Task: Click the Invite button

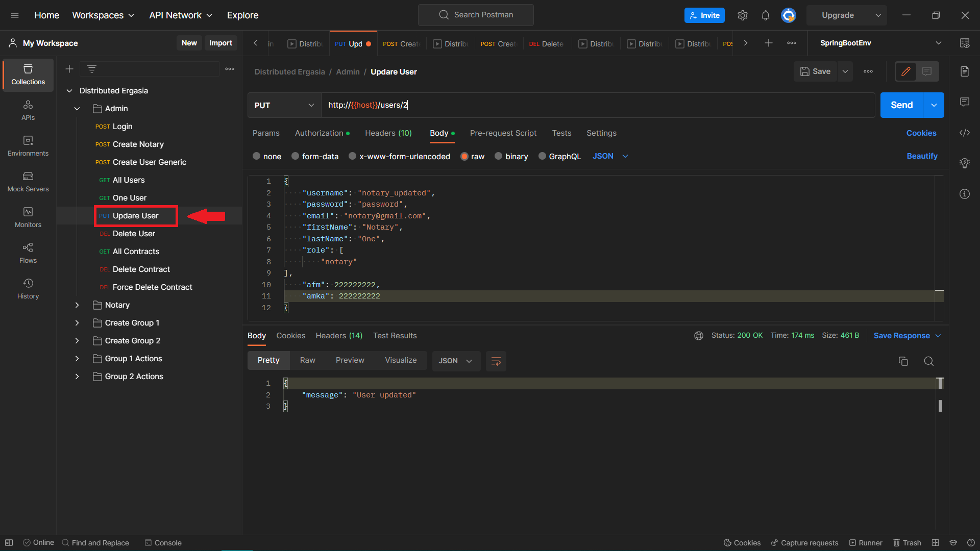Action: (x=704, y=15)
